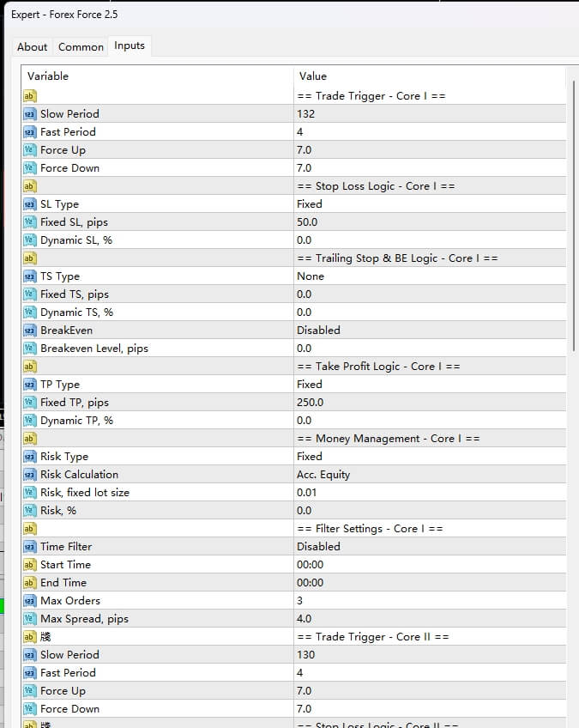Viewport: 579px width, 728px height.
Task: Click the icon next to Dynamic SL, %
Action: point(29,240)
